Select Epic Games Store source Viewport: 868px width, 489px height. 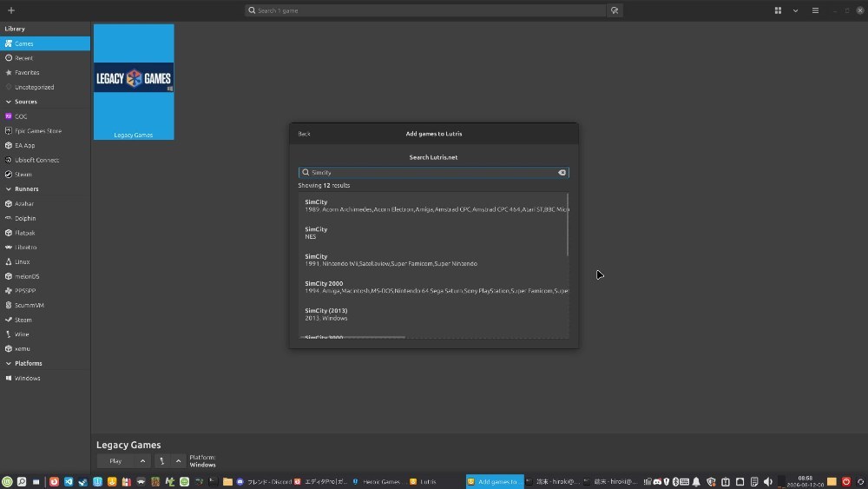tap(45, 130)
